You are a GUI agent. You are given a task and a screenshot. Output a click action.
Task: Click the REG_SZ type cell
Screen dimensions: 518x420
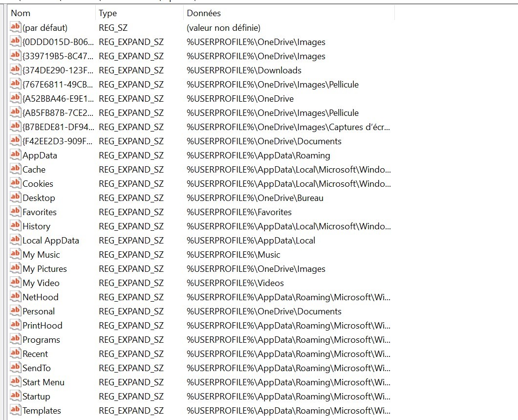pos(113,28)
